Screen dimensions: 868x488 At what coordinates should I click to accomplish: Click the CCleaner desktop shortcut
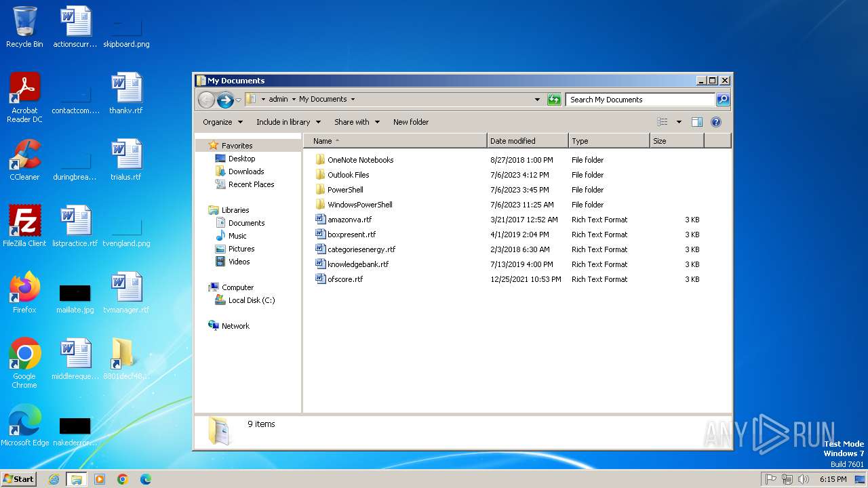[x=24, y=160]
